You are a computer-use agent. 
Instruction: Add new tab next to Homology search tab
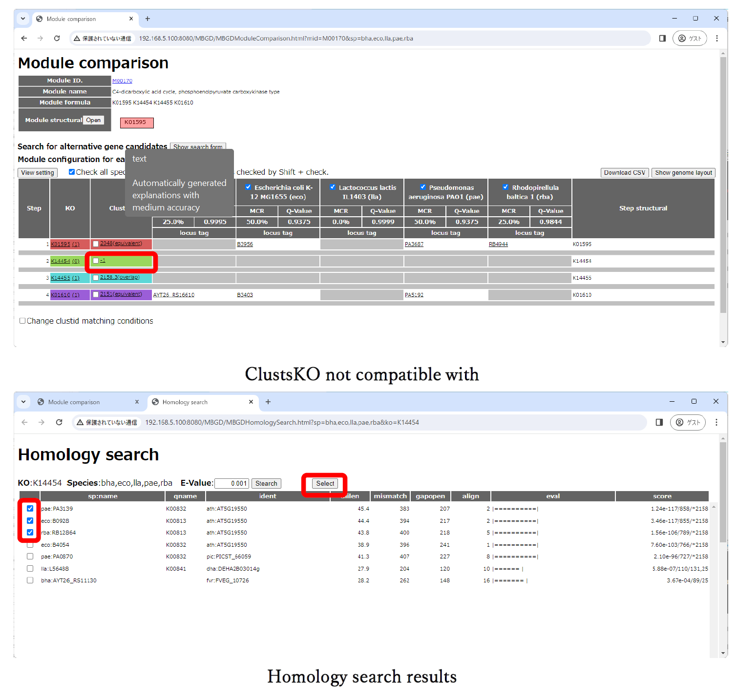coord(268,402)
